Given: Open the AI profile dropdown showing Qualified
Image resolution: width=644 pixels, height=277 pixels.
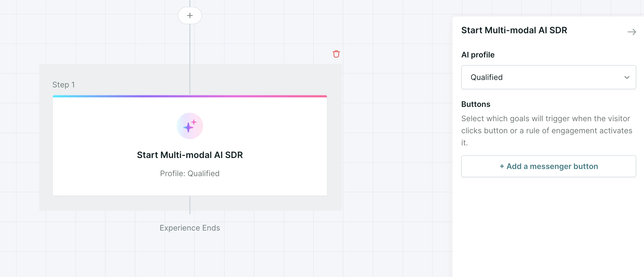Looking at the screenshot, I should tap(549, 77).
